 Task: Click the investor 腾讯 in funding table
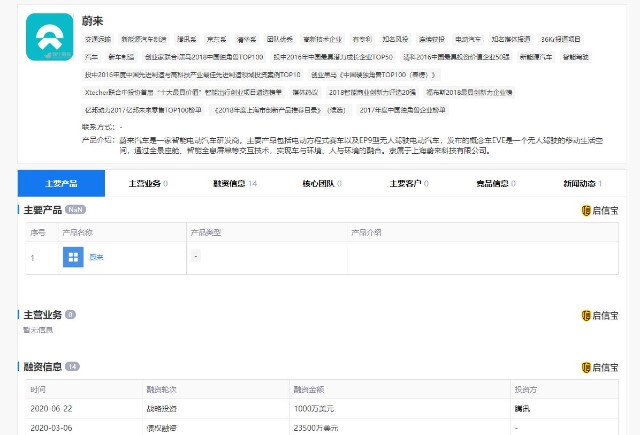[522, 408]
